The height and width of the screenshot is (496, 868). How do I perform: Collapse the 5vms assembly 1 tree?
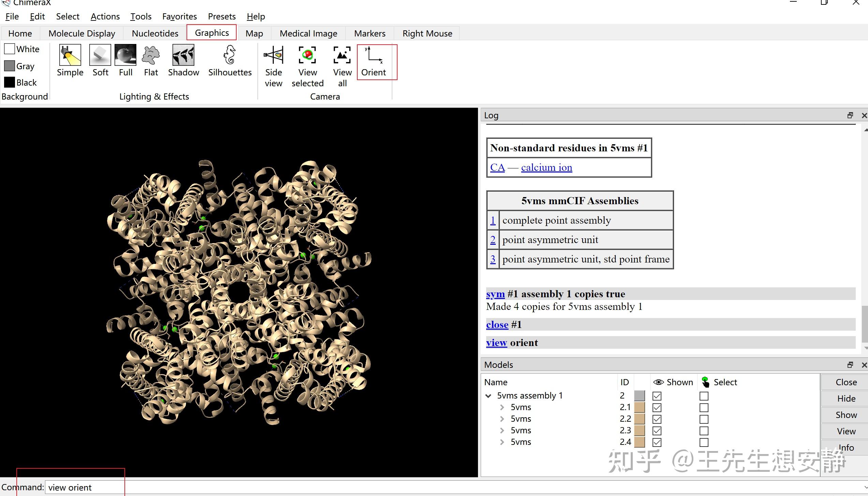pos(489,396)
